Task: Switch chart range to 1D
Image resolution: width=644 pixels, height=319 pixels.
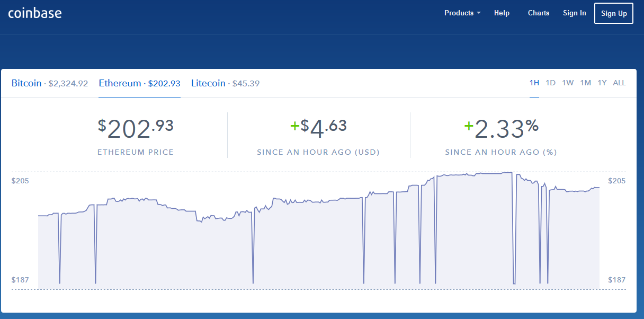Action: tap(551, 83)
